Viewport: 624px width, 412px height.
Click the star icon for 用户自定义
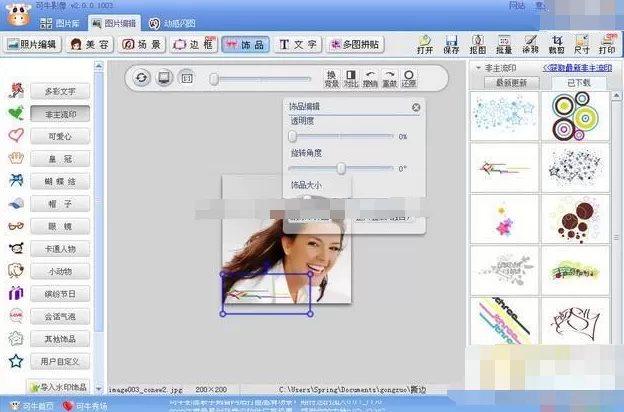coord(16,361)
